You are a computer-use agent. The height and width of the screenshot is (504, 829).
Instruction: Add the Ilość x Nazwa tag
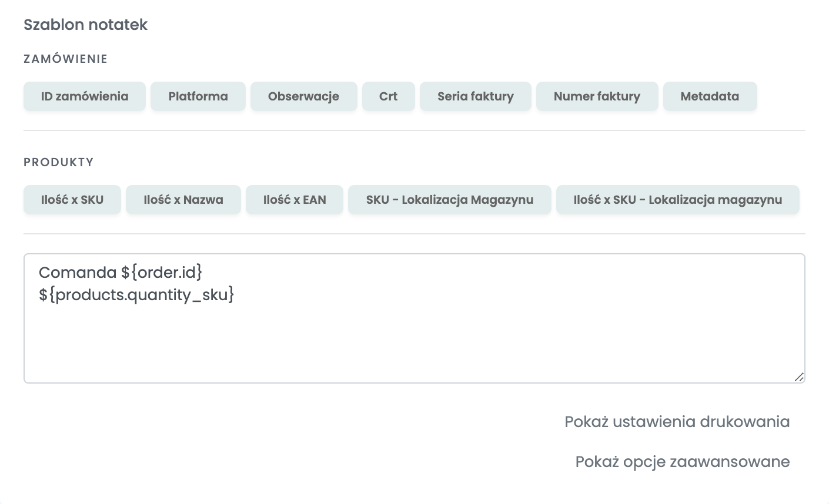(183, 200)
